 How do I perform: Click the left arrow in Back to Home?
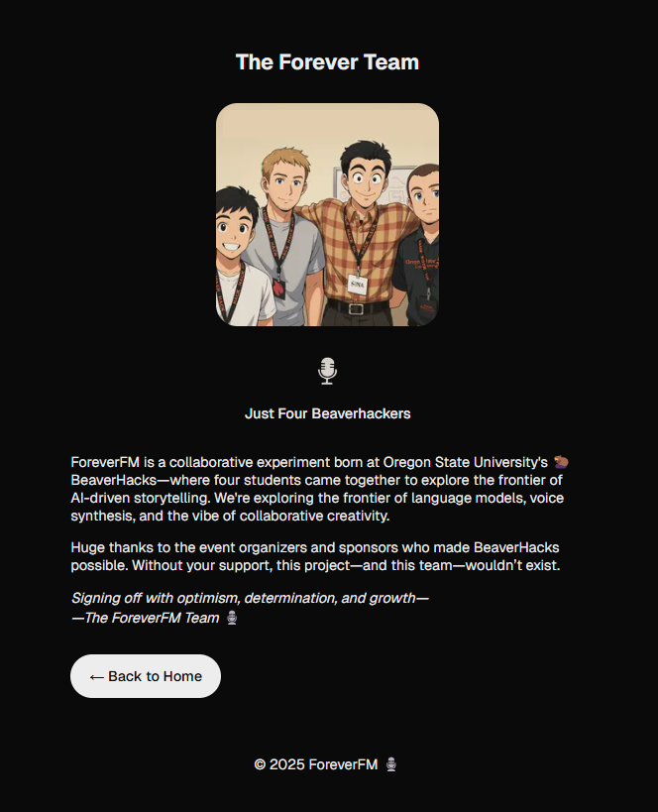click(97, 677)
